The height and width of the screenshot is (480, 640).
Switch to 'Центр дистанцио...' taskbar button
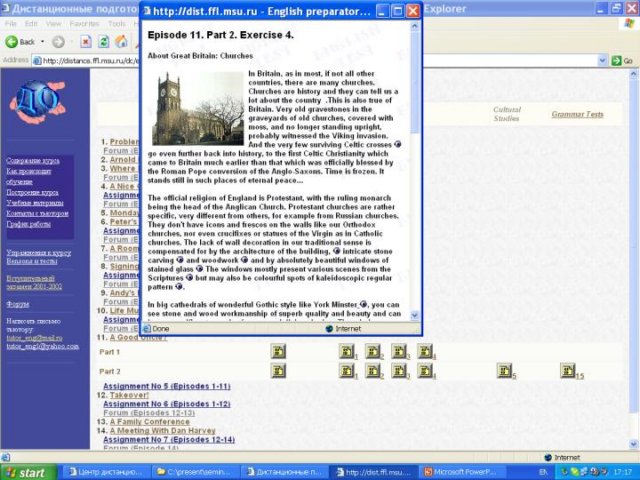point(107,472)
